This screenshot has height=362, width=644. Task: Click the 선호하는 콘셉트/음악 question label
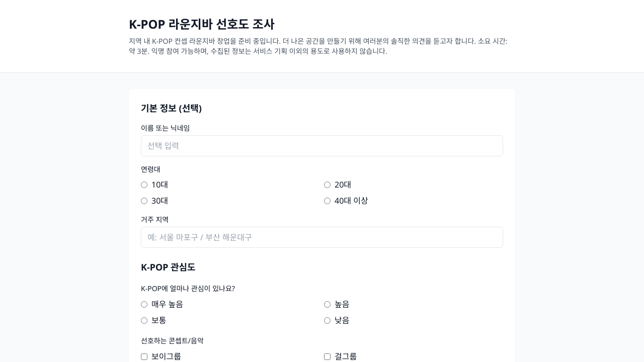pyautogui.click(x=172, y=341)
